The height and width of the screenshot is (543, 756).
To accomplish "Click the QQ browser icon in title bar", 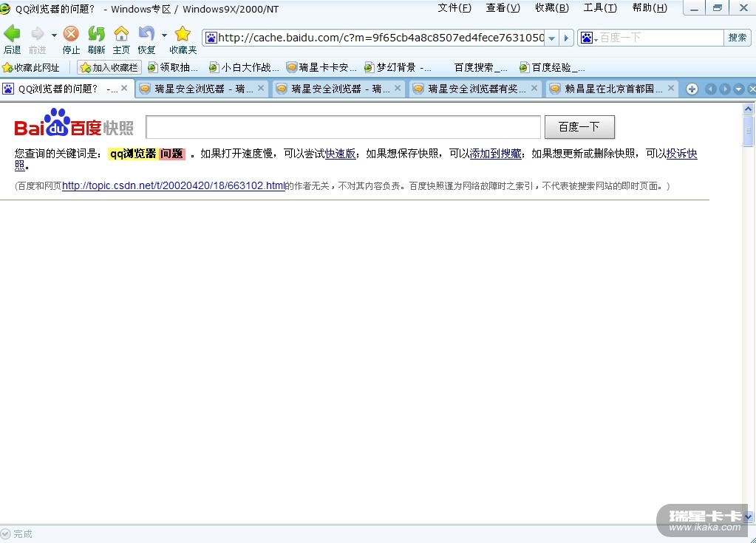I will (x=5, y=8).
